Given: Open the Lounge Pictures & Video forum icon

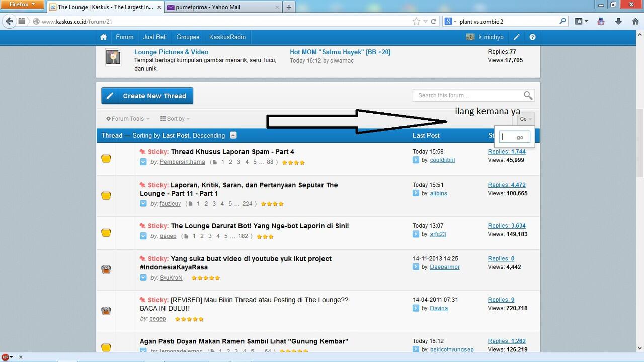Looking at the screenshot, I should 113,57.
